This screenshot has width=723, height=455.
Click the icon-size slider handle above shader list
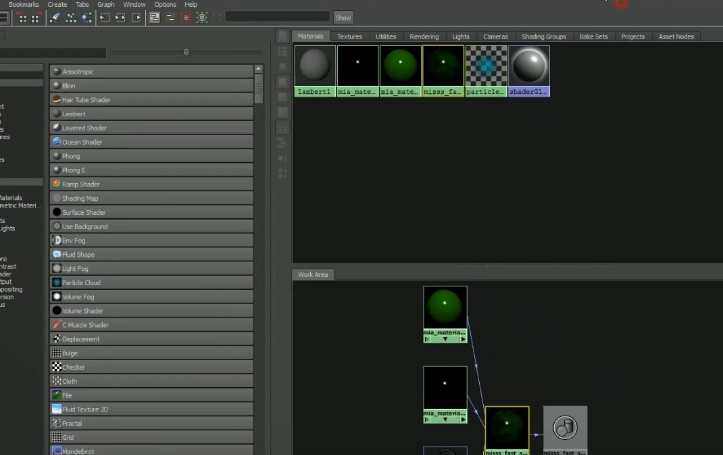186,52
